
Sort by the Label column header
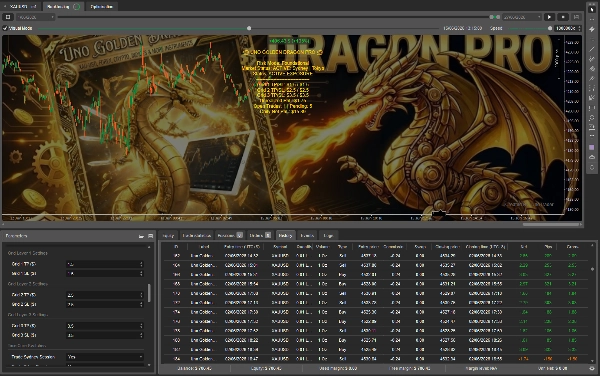click(204, 247)
